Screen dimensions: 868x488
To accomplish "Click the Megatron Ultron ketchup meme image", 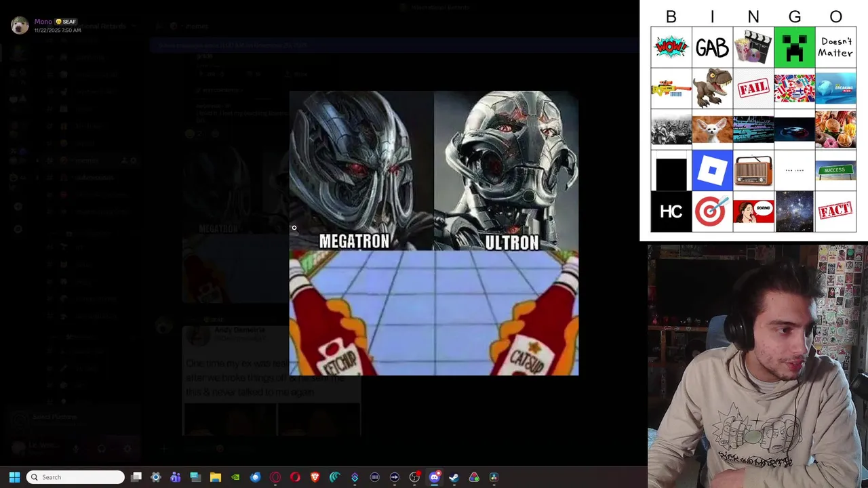I will (434, 233).
